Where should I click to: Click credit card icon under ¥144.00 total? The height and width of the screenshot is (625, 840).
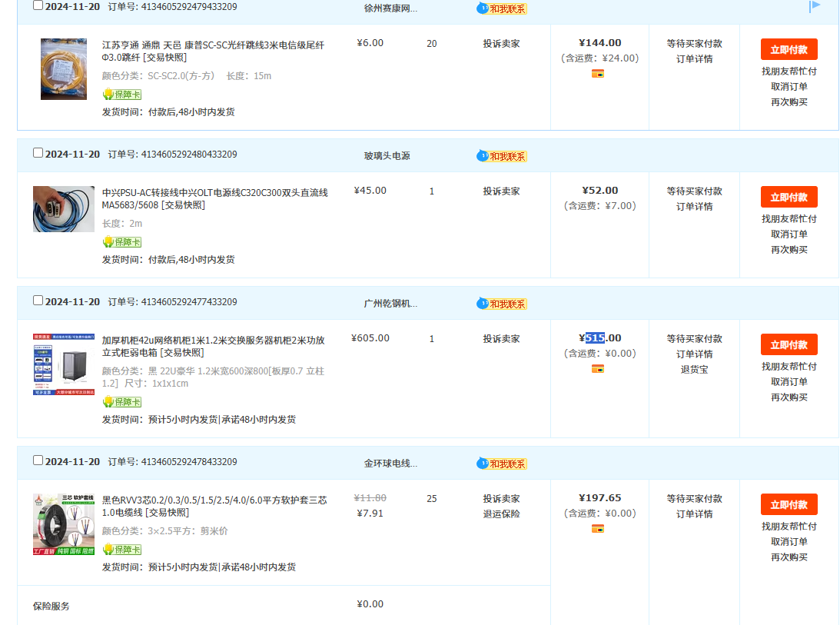pyautogui.click(x=598, y=74)
